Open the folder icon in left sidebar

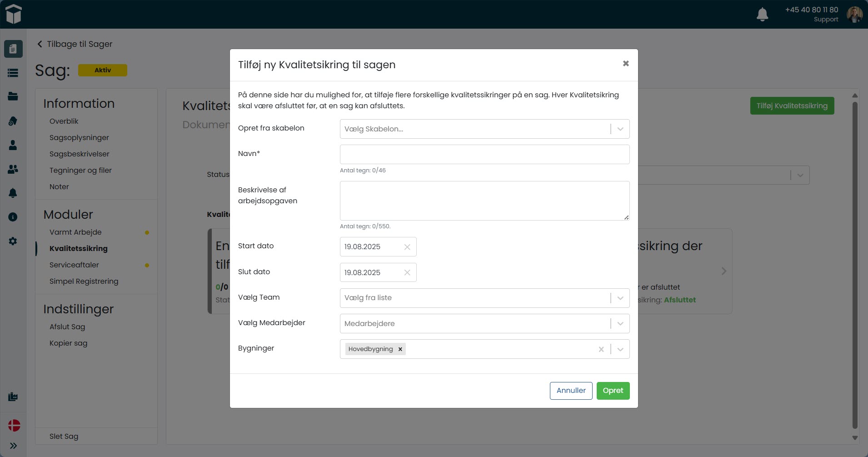coord(13,96)
